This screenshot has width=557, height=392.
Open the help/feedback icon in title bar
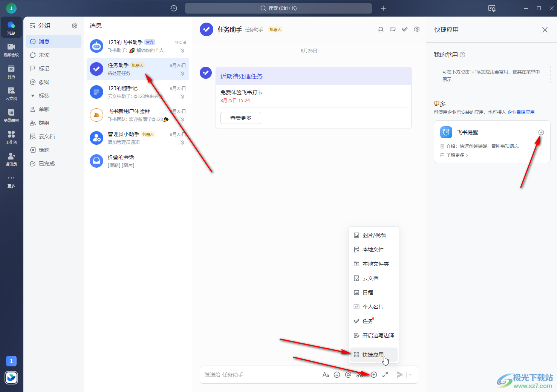point(492,8)
